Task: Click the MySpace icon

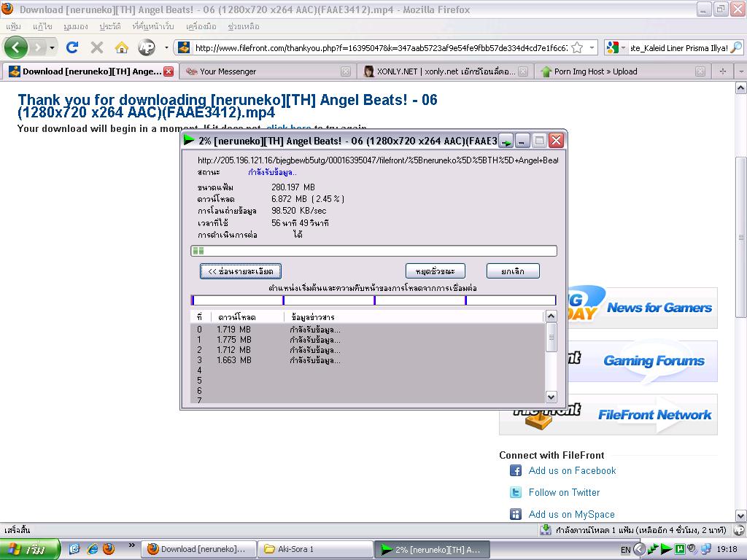Action: 516,514
